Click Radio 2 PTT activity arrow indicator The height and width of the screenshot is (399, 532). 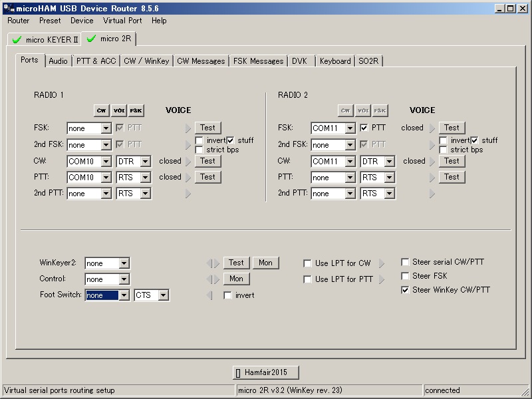point(432,178)
